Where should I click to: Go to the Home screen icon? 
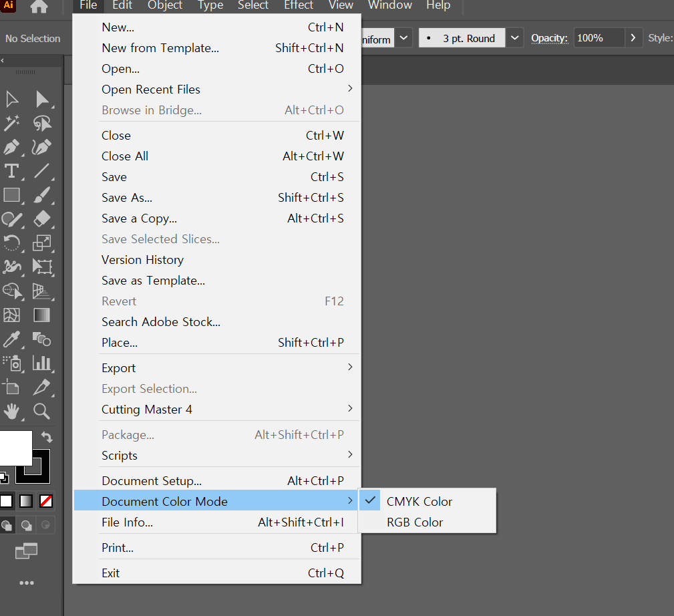coord(39,6)
